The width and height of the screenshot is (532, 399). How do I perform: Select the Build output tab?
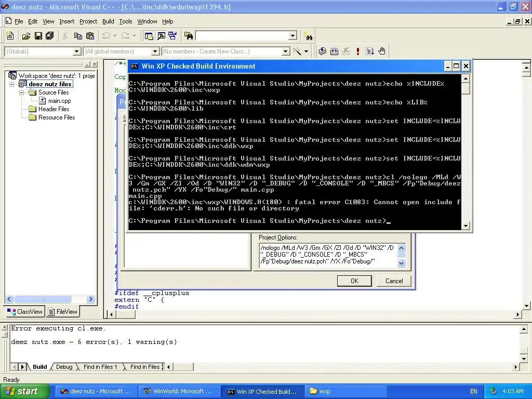pos(39,367)
